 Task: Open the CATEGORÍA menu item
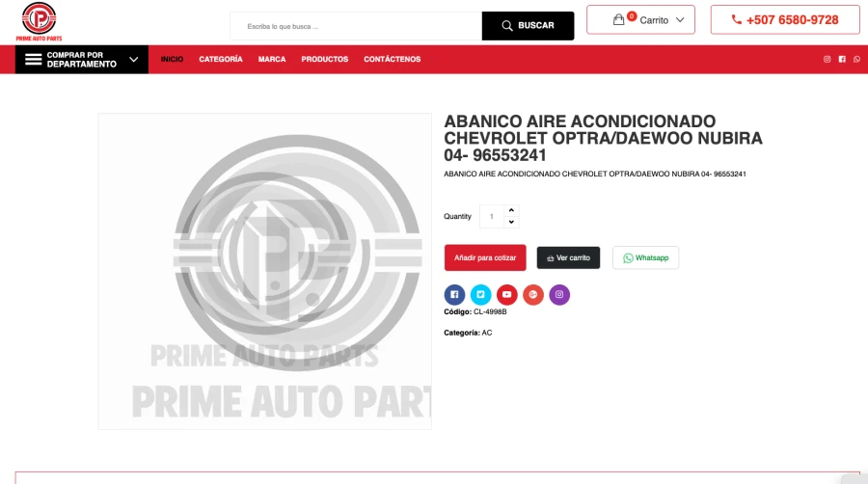(221, 59)
